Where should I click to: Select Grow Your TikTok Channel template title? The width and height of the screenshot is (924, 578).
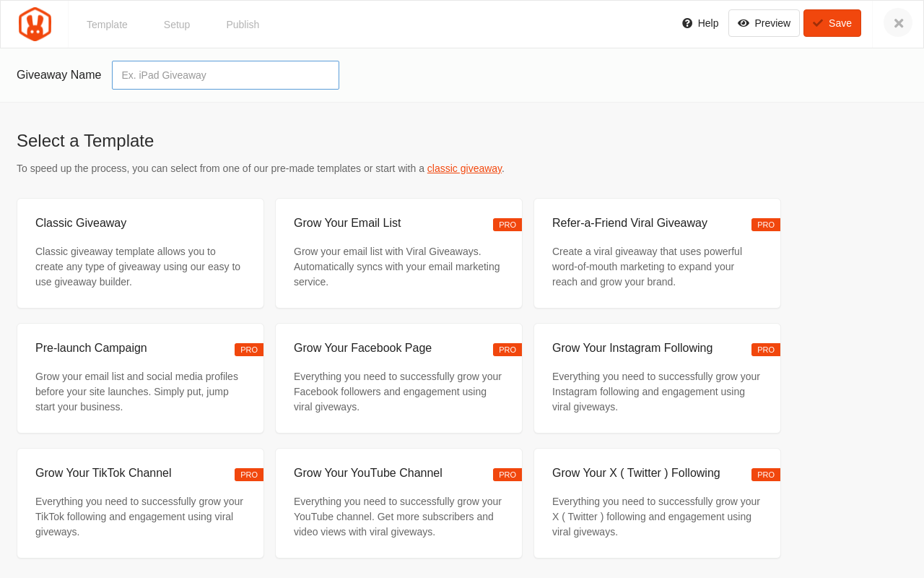[103, 473]
